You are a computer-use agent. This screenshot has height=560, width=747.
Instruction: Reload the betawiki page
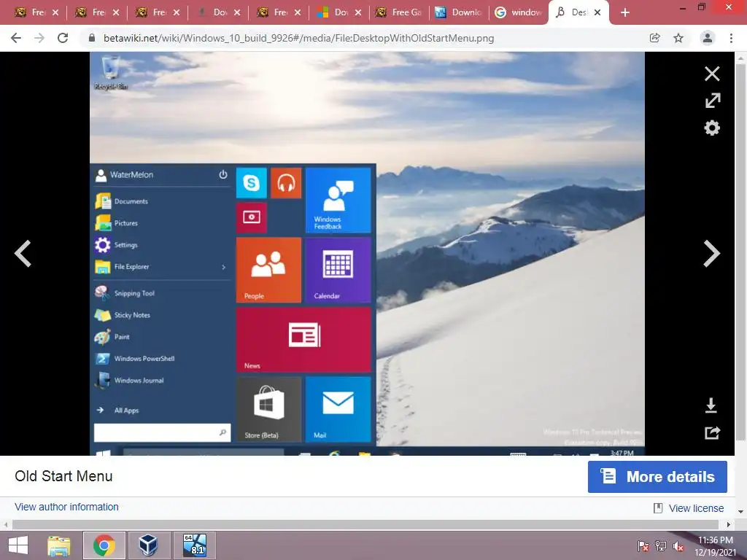pyautogui.click(x=63, y=38)
